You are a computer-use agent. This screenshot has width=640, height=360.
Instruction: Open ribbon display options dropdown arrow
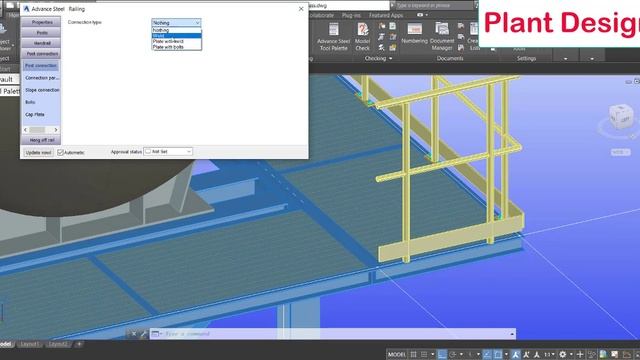(427, 15)
